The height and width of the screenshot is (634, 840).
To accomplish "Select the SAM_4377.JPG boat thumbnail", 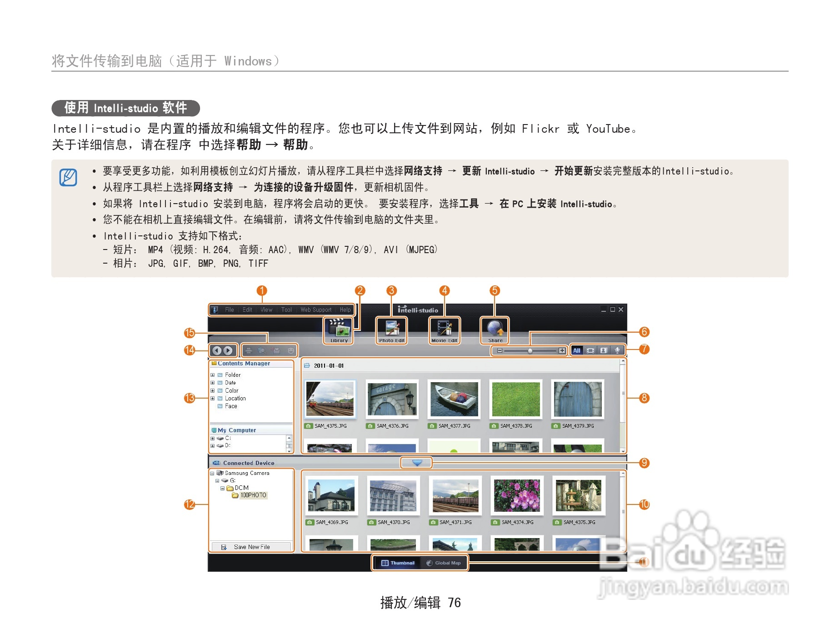I will [x=454, y=399].
